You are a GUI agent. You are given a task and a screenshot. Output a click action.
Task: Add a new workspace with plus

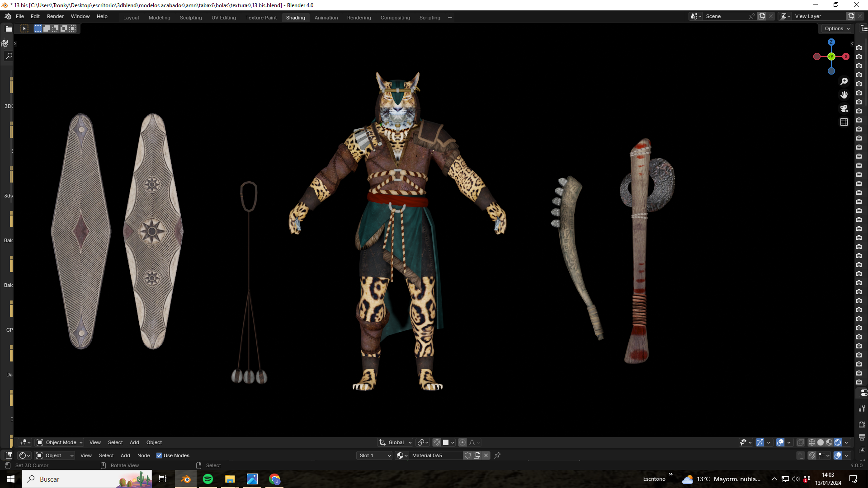(450, 18)
